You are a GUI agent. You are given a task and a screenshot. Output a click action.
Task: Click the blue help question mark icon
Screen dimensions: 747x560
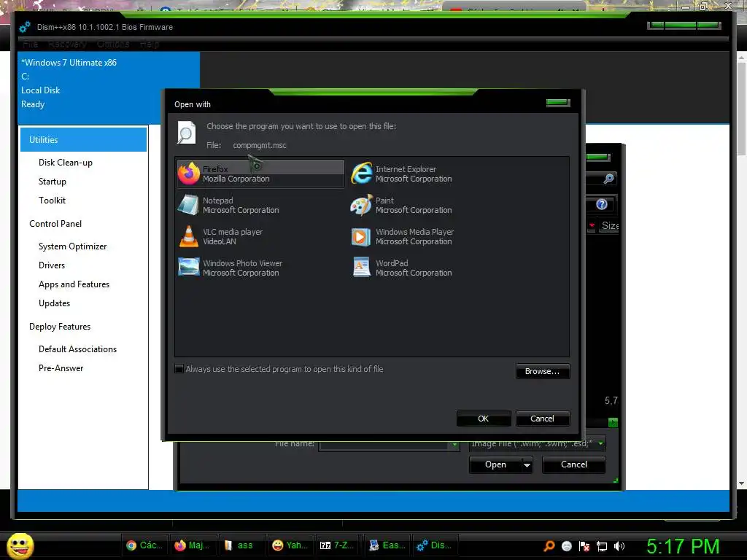pos(602,204)
